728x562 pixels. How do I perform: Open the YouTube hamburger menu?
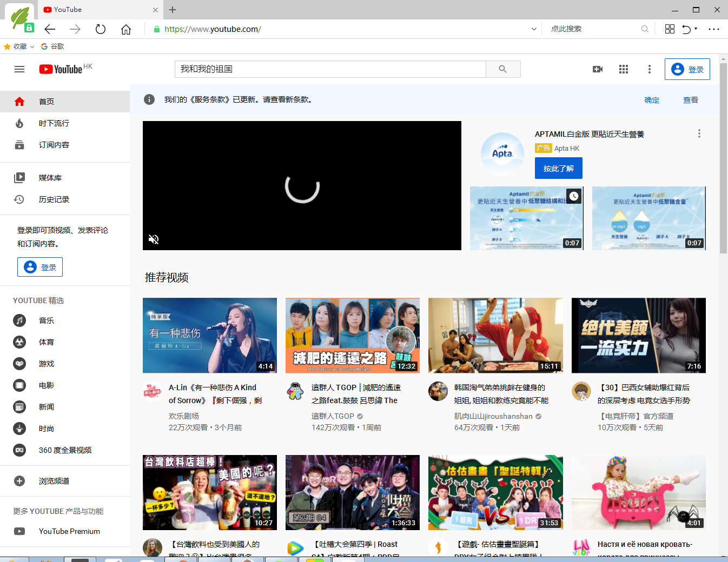point(19,69)
